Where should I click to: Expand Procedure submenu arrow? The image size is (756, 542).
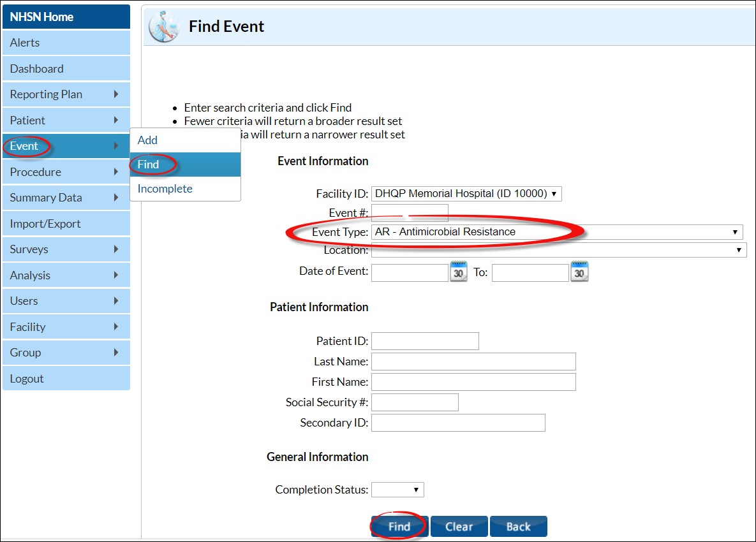tap(115, 172)
